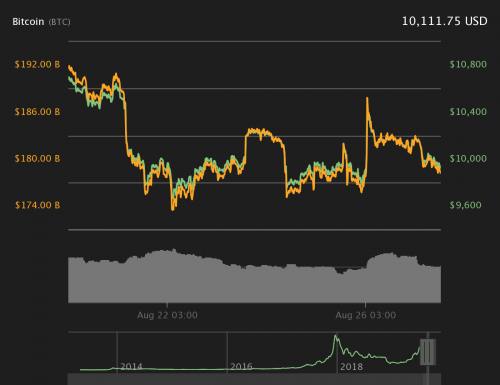Screen dimensions: 500x385
Task: Click the $10,400 price axis label
Action: pos(468,112)
